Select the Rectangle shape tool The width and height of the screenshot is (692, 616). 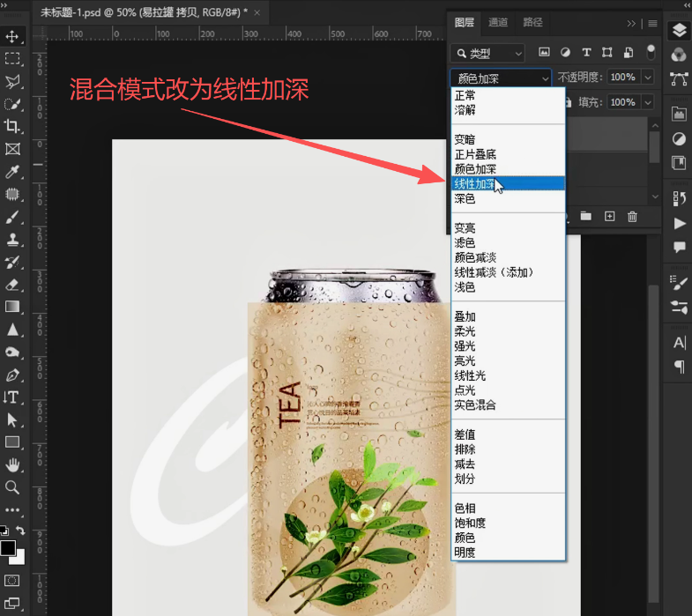[12, 442]
